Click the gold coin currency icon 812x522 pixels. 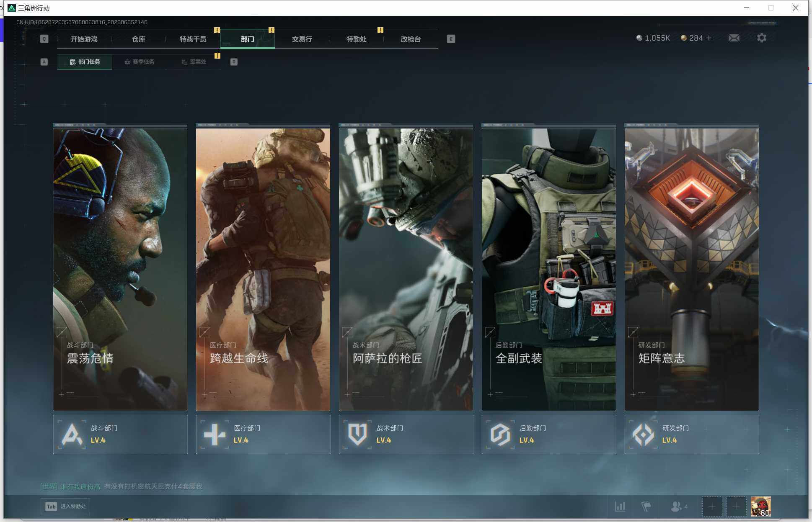[x=684, y=38]
